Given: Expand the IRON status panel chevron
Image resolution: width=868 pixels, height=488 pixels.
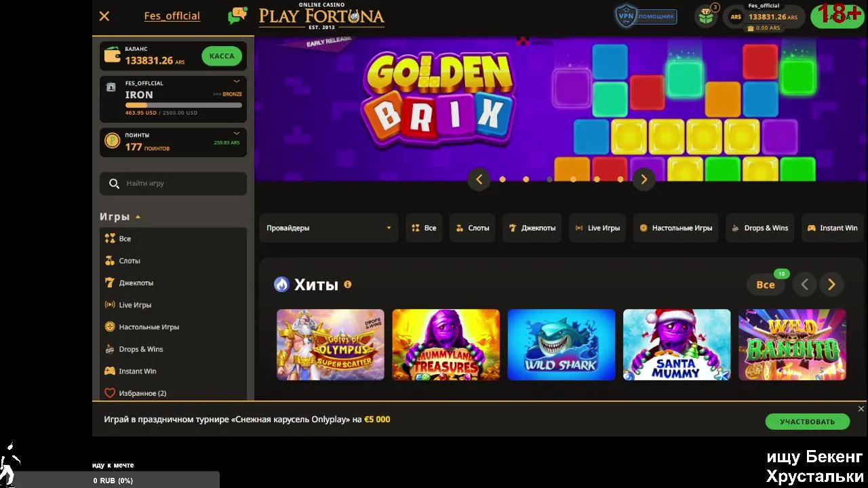Looking at the screenshot, I should click(x=237, y=81).
